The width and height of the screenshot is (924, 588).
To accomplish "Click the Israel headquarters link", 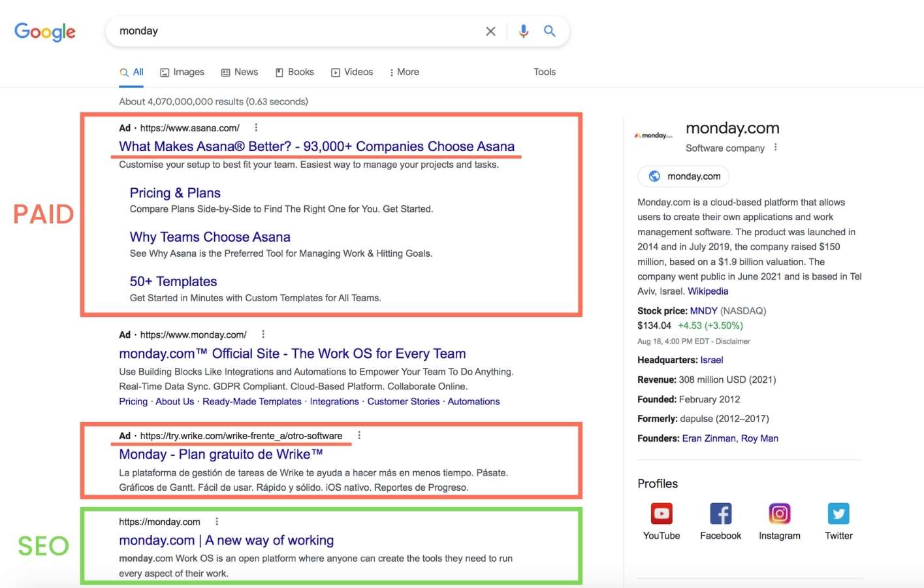I will pyautogui.click(x=712, y=360).
